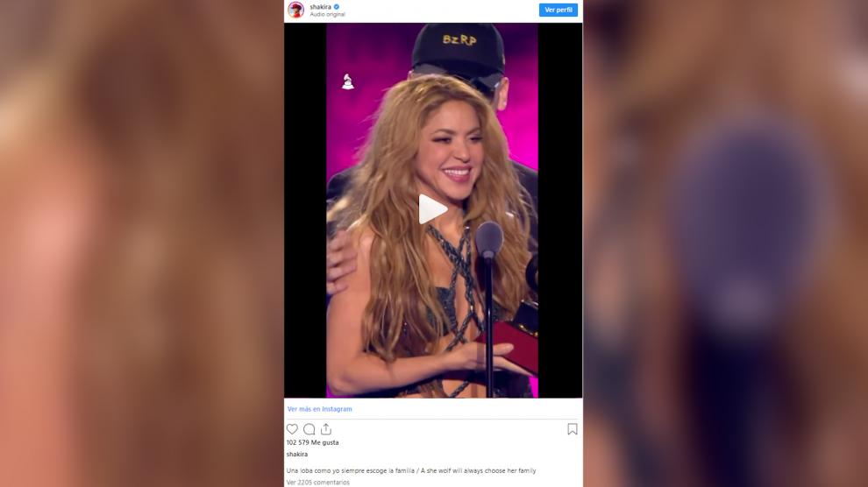Click the share arrow icon

pyautogui.click(x=326, y=429)
